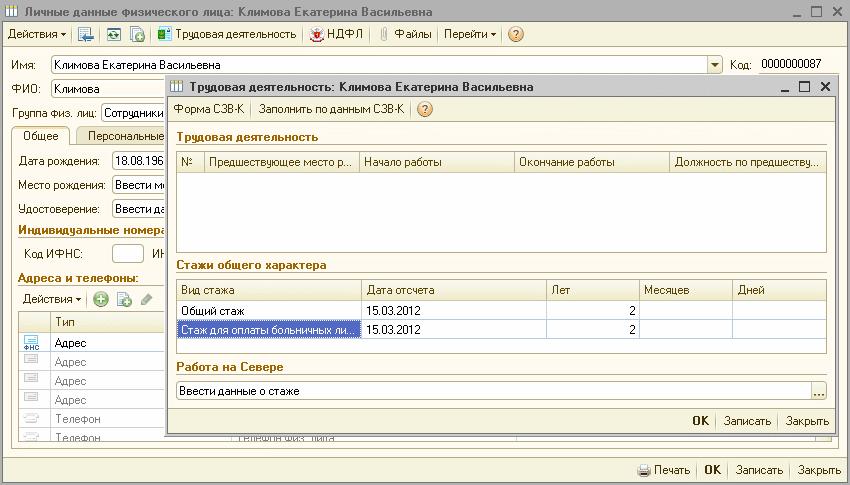Image resolution: width=850 pixels, height=485 pixels.
Task: Click ellipsis button beside Ввести данные о стаже
Action: [x=819, y=391]
